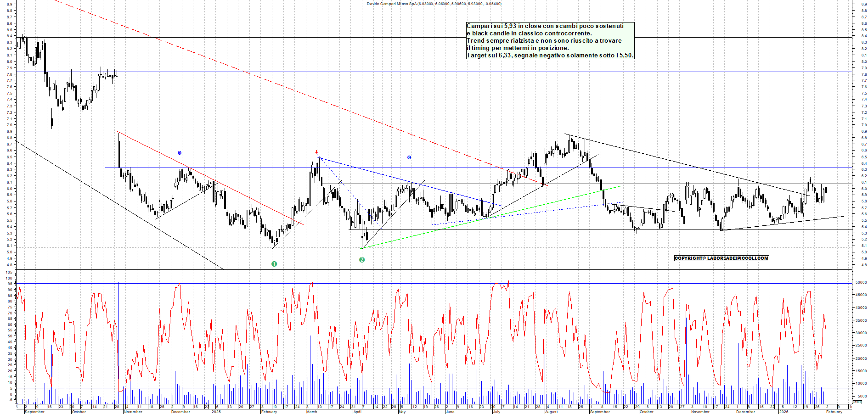Open the LABORSADEIPICCOLI.COM copyright label

[x=721, y=258]
